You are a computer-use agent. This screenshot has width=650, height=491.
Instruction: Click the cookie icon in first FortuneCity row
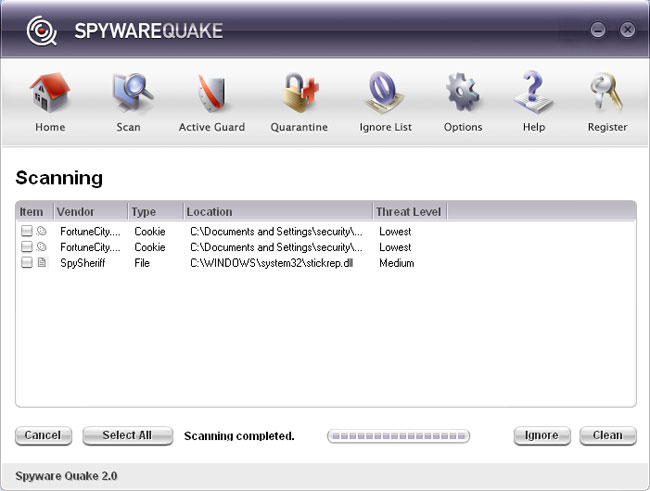(41, 231)
